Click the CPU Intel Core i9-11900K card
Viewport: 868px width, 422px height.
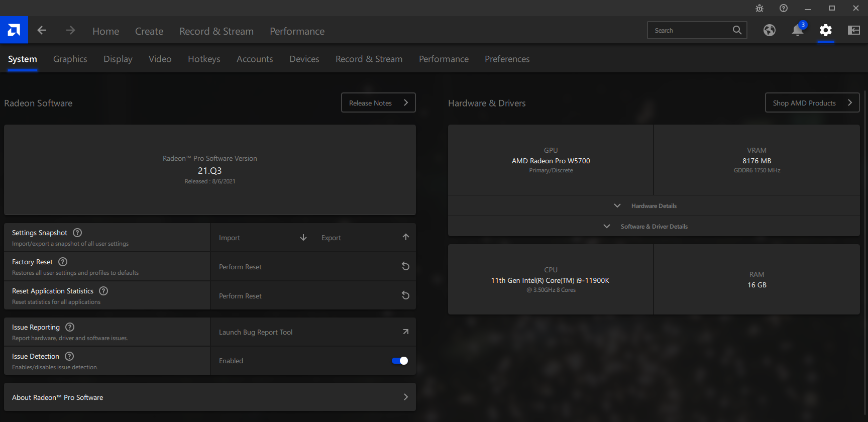[551, 279]
